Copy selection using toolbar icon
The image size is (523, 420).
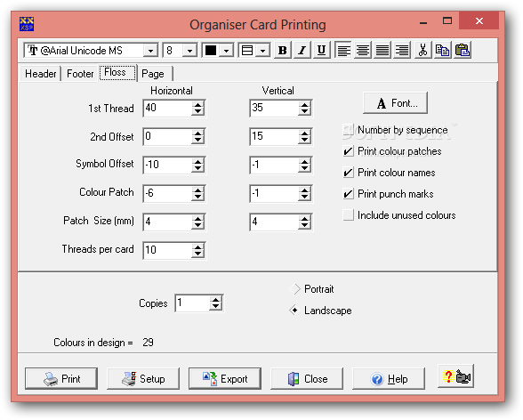[x=443, y=51]
